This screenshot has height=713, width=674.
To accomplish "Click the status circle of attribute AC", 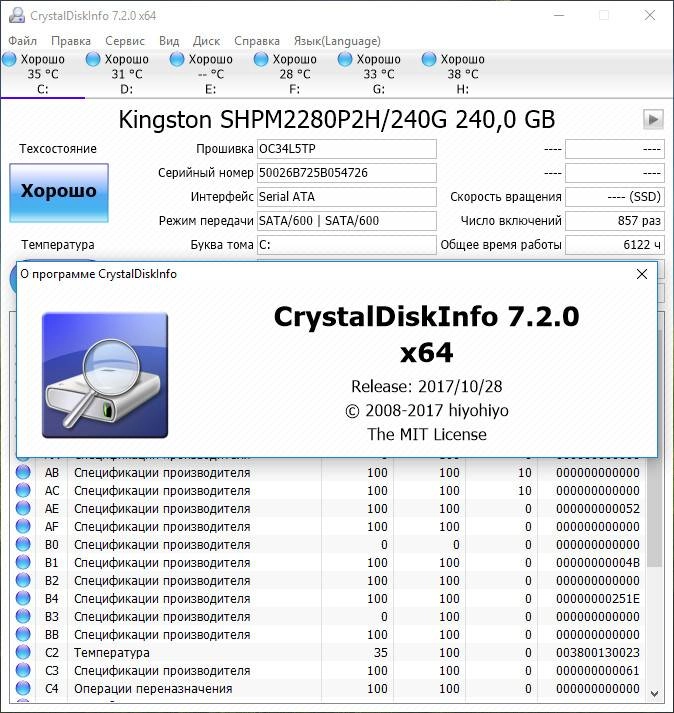I will click(x=23, y=491).
